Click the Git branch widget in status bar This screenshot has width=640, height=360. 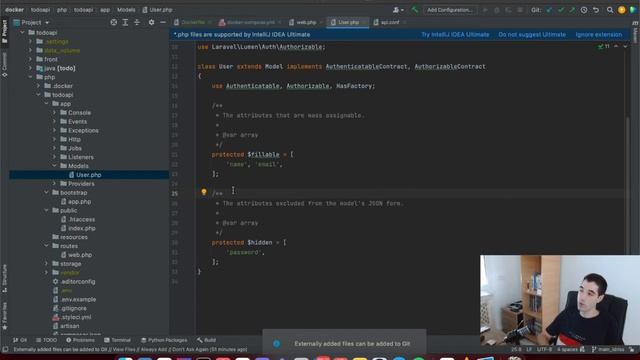click(x=608, y=349)
